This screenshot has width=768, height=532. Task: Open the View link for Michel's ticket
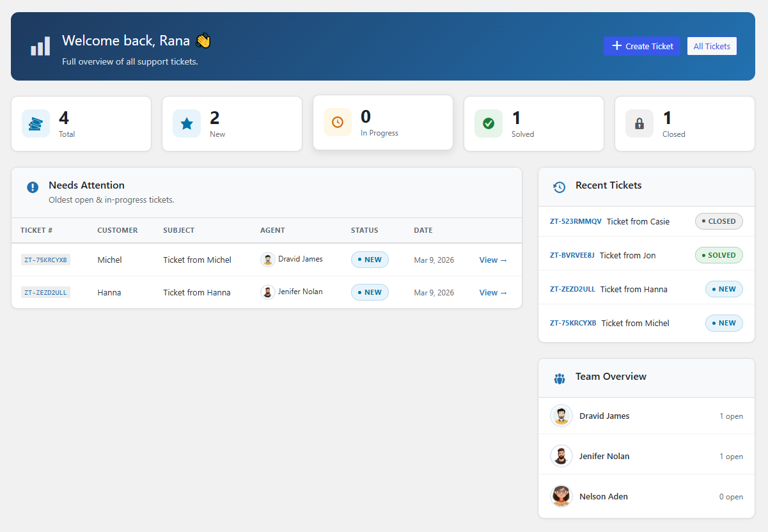pos(492,260)
